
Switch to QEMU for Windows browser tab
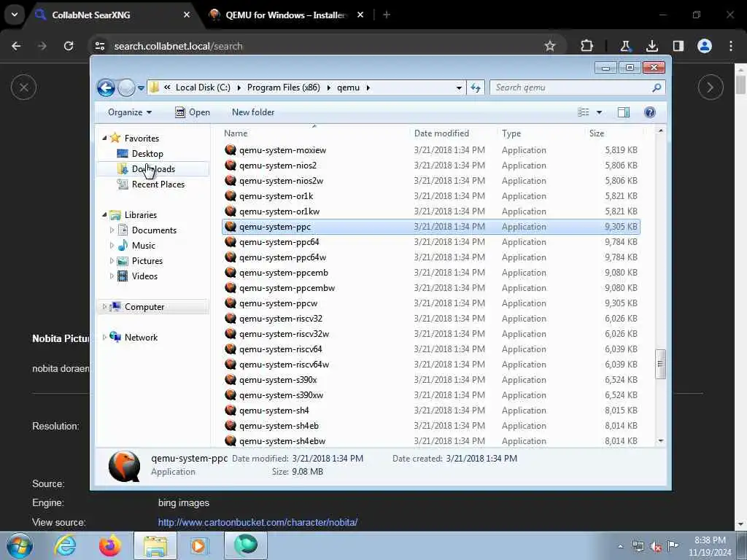coord(286,15)
